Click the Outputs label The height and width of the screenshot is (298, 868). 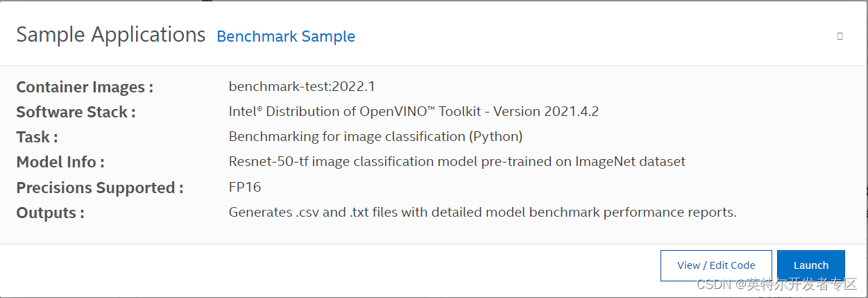(51, 213)
